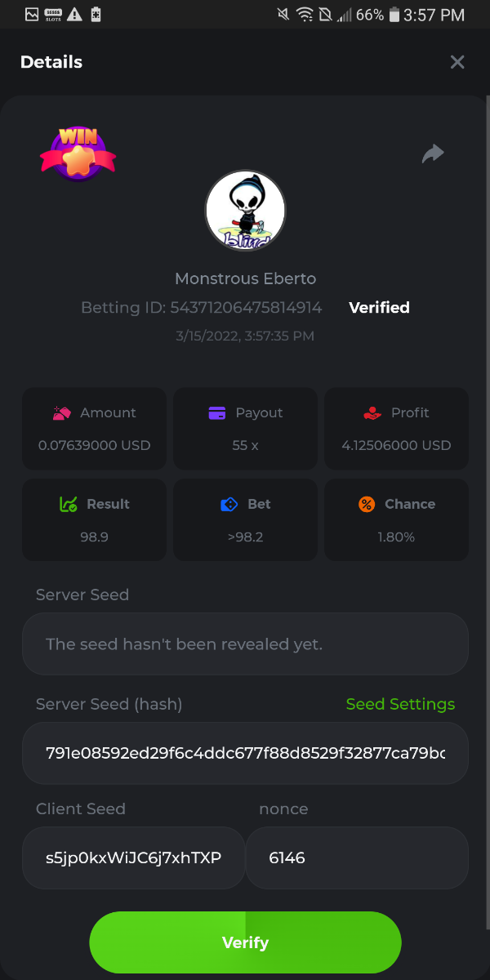
Task: Tap the red Profit icon
Action: coord(372,413)
